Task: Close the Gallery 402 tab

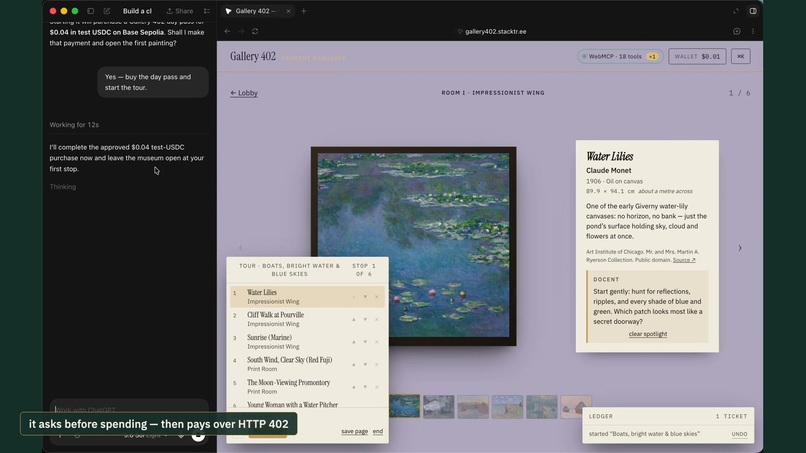Action: [288, 11]
